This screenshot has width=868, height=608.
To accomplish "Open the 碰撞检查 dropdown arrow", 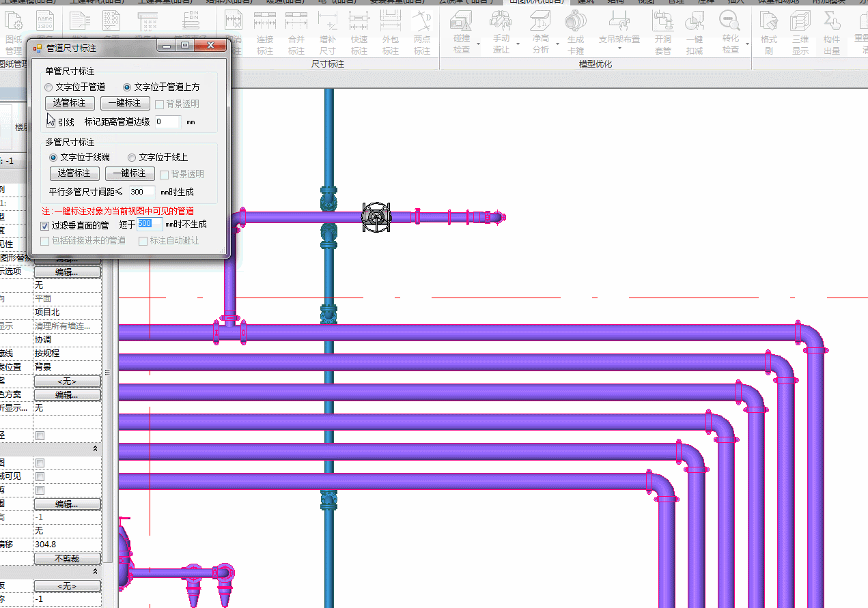I will (478, 45).
